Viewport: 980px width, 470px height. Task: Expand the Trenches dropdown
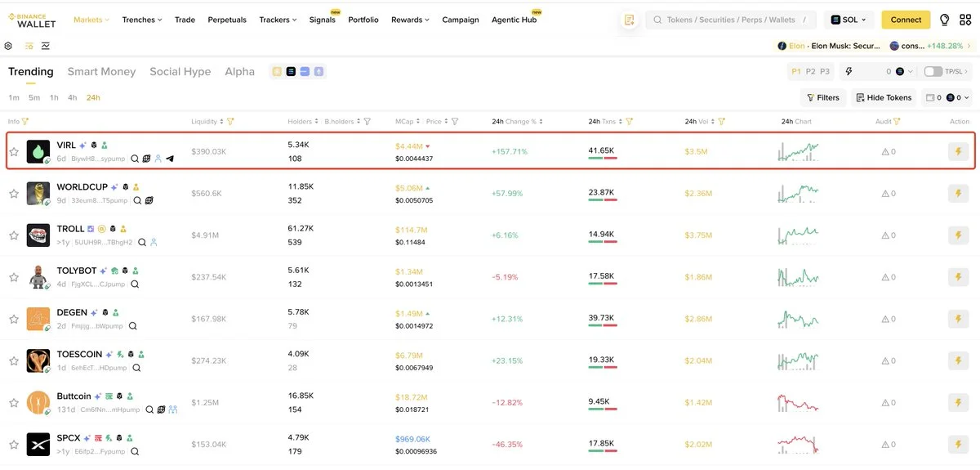coord(142,20)
